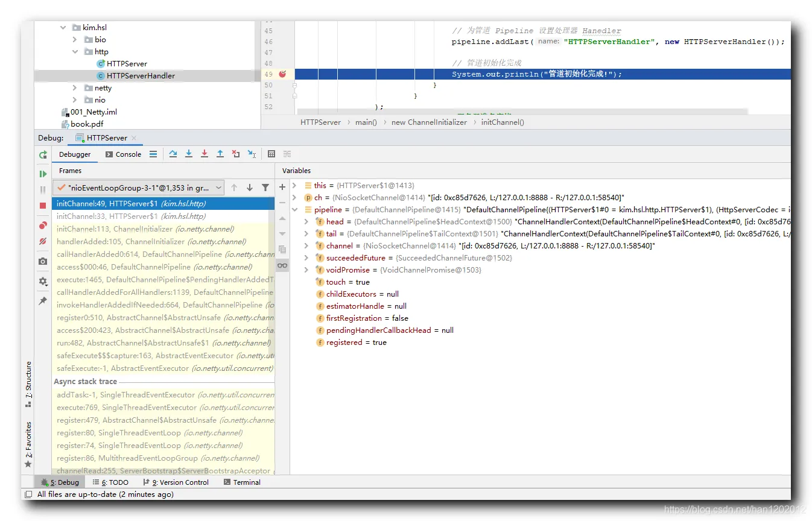
Task: Expand the nio package folder
Action: click(75, 100)
